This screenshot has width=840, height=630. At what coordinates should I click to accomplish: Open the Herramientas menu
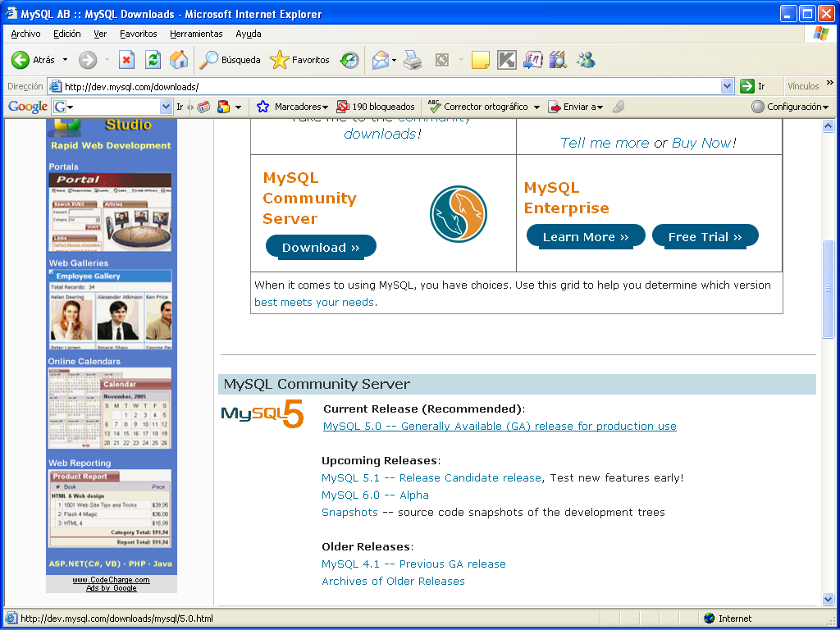pyautogui.click(x=196, y=34)
